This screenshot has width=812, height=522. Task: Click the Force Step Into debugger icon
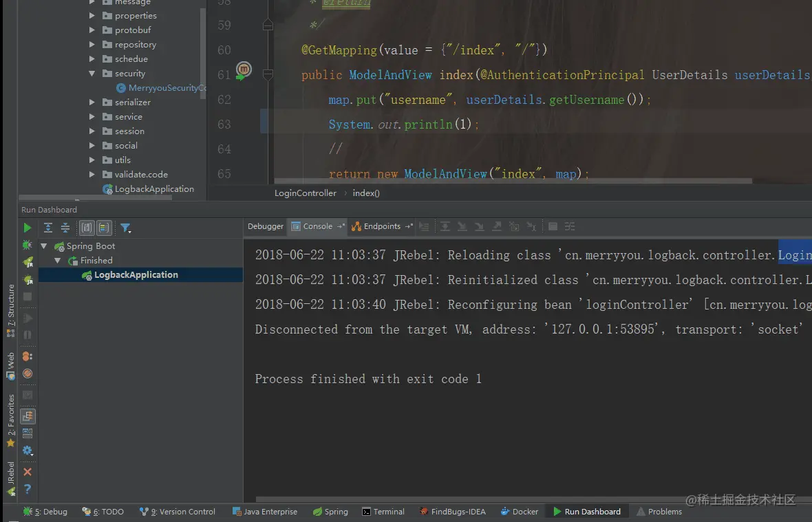(480, 226)
